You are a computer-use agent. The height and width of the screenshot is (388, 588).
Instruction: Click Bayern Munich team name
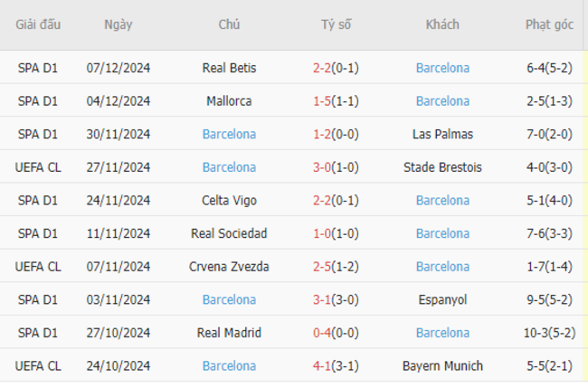tap(442, 365)
